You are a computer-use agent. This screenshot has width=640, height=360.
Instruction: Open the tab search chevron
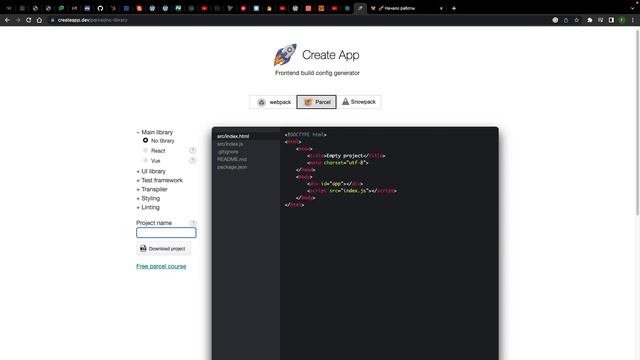(x=633, y=8)
